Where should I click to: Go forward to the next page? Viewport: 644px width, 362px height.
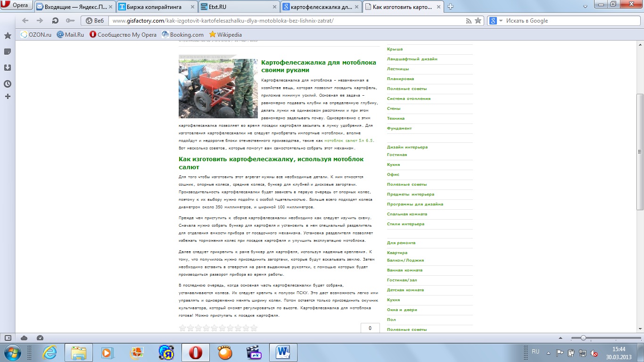click(x=40, y=21)
